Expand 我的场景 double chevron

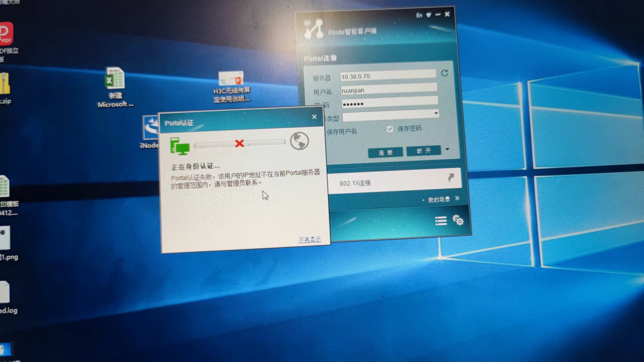457,199
